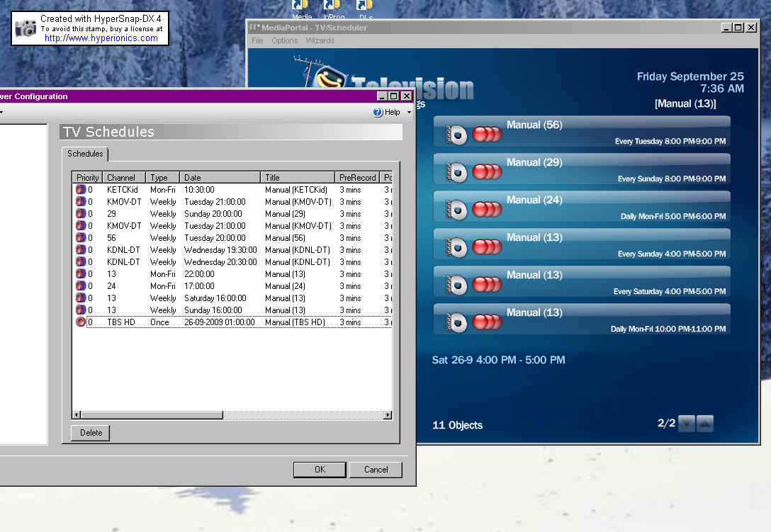Click the hyperionics.com link
The image size is (771, 532).
[101, 38]
